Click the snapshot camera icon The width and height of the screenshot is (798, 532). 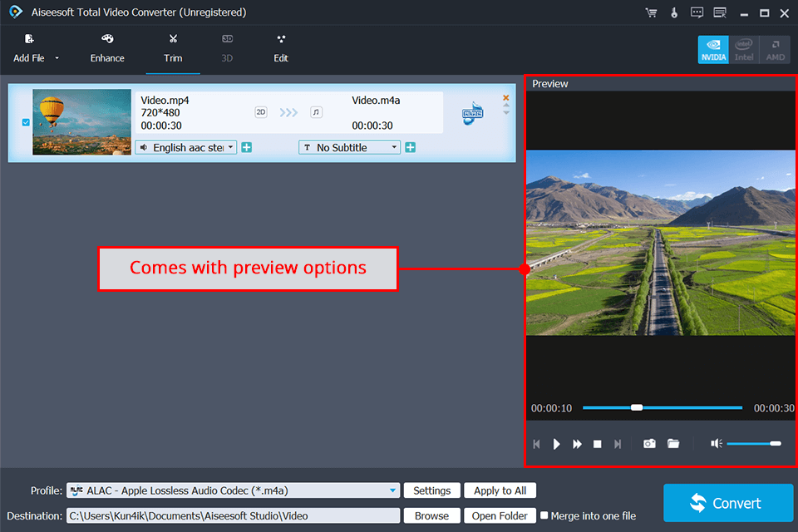(x=649, y=444)
